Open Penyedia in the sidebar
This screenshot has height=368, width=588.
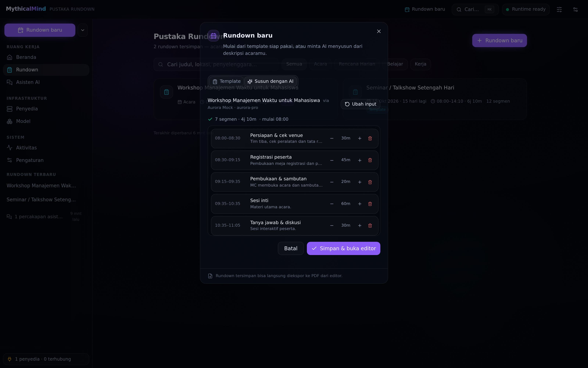click(46, 109)
